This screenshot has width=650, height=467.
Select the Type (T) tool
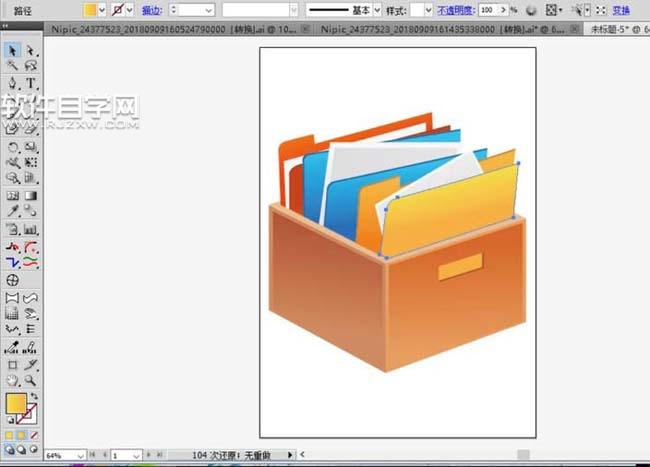[x=31, y=83]
